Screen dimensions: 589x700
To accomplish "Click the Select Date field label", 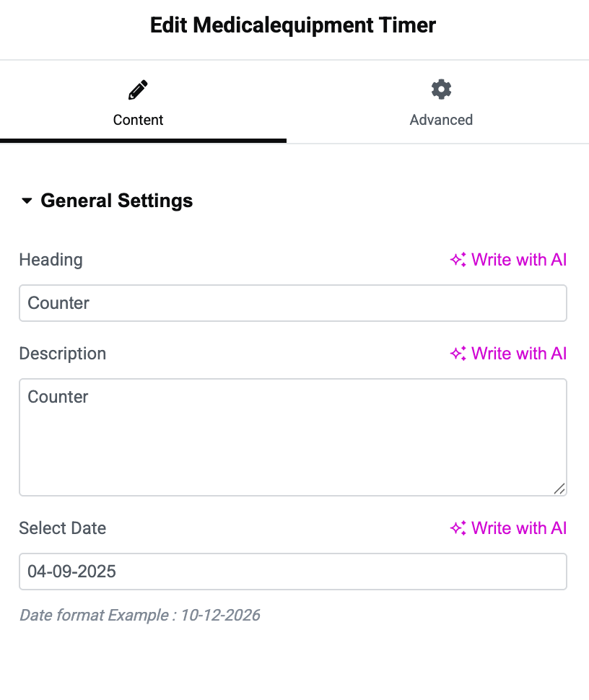I will pyautogui.click(x=62, y=528).
